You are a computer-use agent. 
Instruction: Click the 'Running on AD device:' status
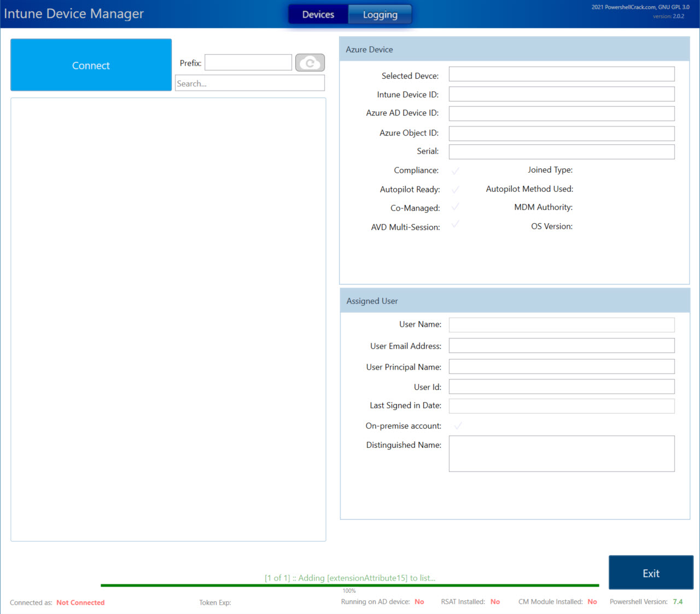(382, 601)
